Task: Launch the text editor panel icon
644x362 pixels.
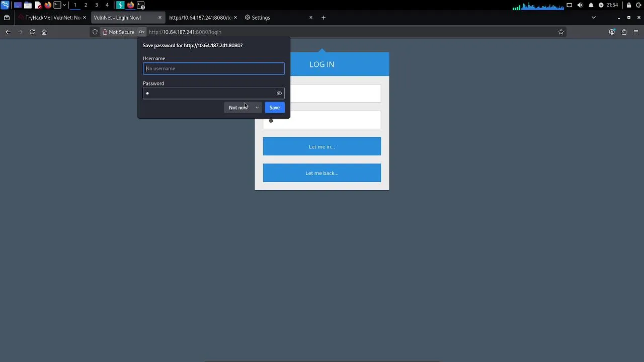Action: tap(38, 5)
